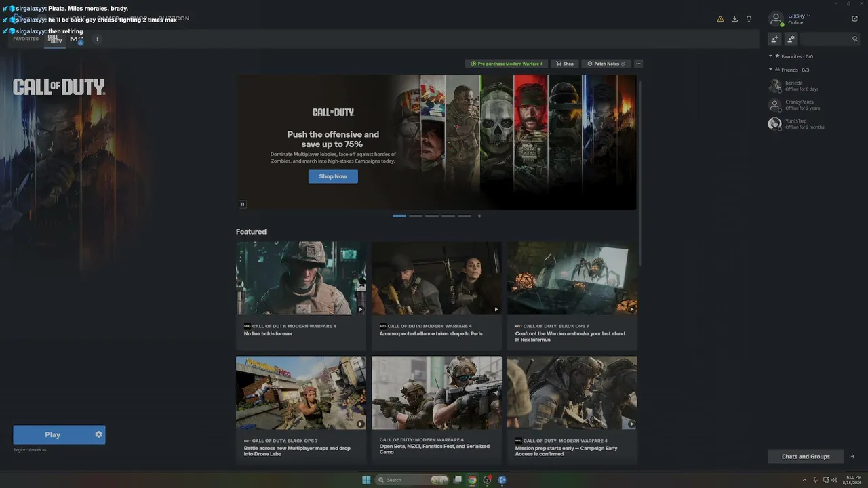Open the yellow warning alert icon
This screenshot has width=868, height=488.
[x=720, y=19]
